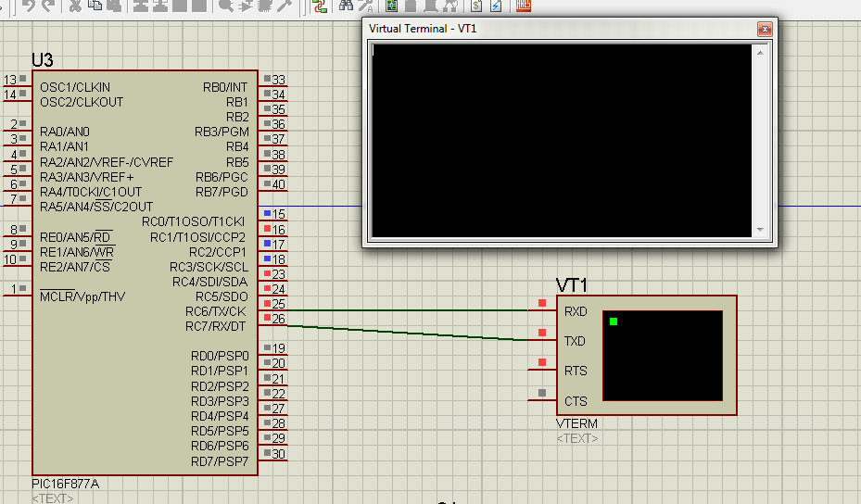Click the RA0/AN0 pin label

[64, 132]
